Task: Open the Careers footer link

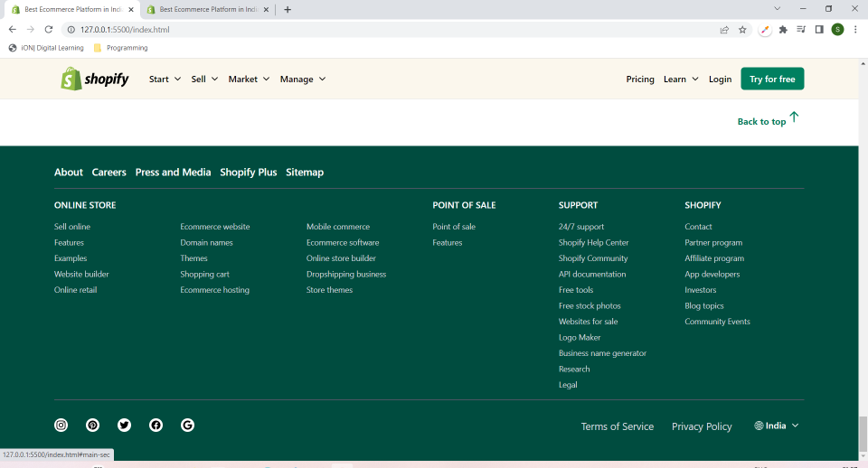Action: [109, 172]
